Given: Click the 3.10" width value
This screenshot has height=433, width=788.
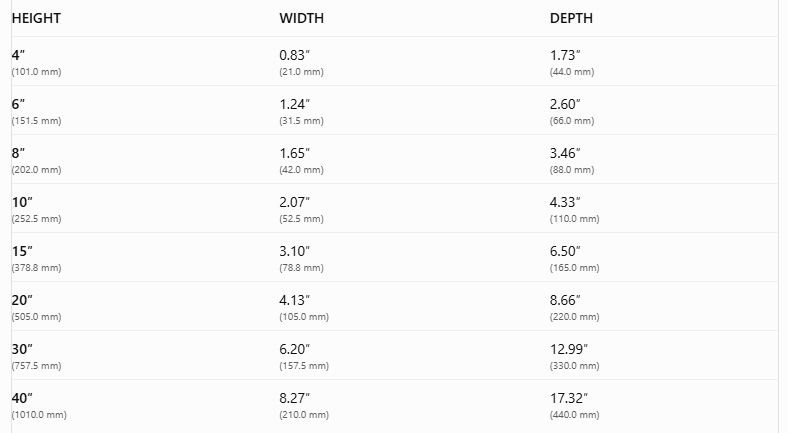Looking at the screenshot, I should click(294, 251).
